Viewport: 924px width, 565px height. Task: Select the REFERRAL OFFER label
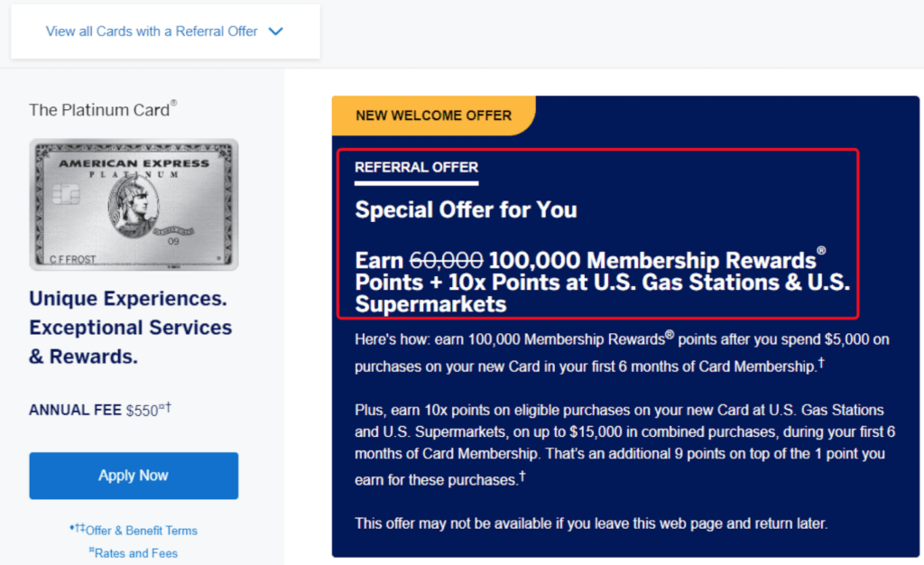click(x=416, y=167)
